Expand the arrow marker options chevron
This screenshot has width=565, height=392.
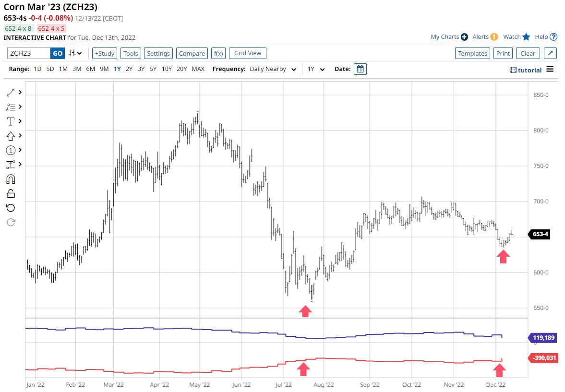click(x=20, y=136)
